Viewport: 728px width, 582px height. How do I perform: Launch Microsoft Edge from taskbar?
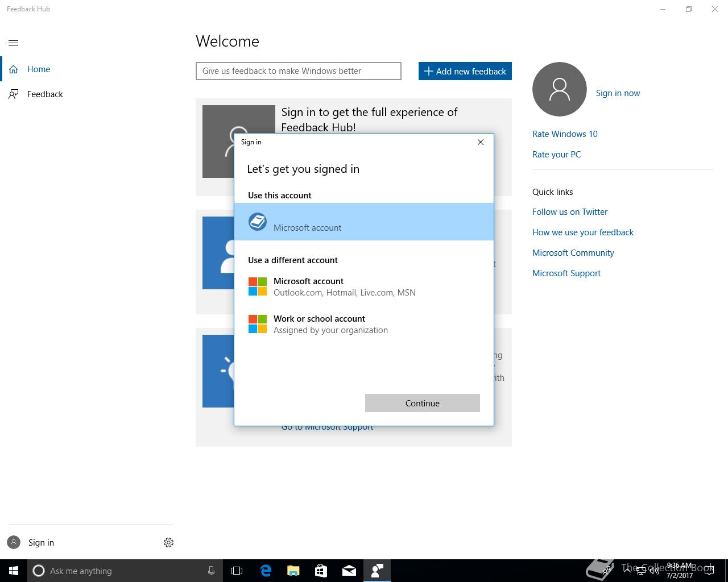266,571
